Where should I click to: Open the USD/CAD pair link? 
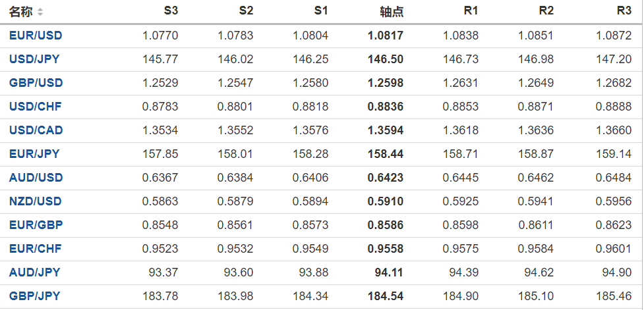click(x=36, y=130)
